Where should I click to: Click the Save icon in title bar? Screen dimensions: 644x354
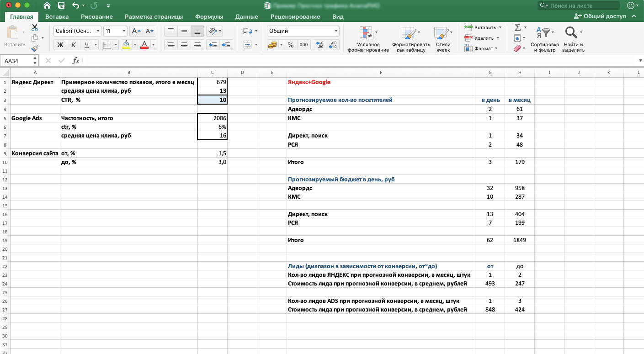click(x=61, y=6)
